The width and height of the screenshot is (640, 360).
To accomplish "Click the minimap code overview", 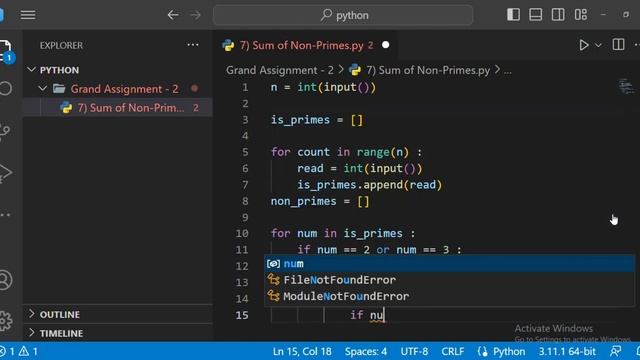I will 626,87.
